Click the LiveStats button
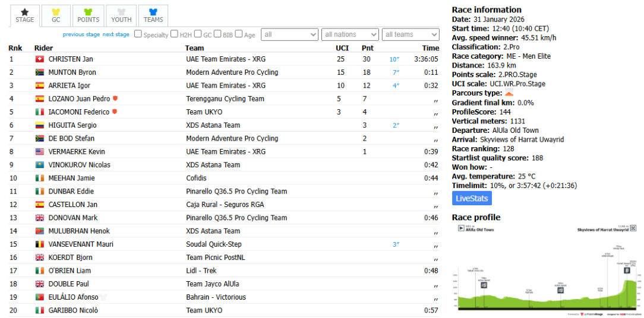644x318 pixels. coord(472,199)
